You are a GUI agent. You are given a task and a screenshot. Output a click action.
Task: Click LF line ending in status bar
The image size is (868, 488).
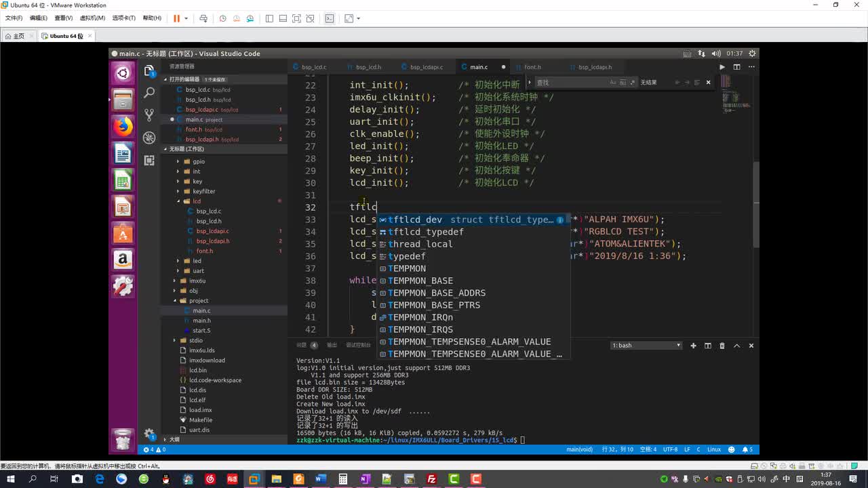click(x=688, y=449)
